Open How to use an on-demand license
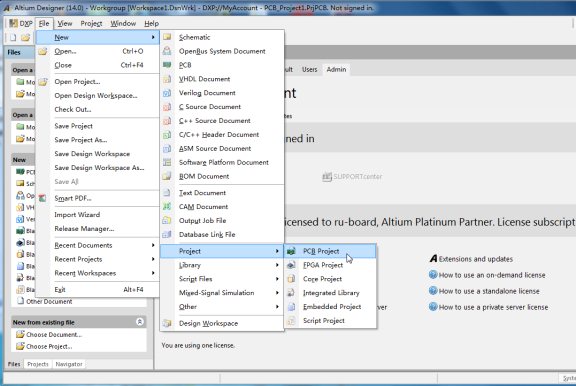Screen dimensions: 576x386 [492, 275]
